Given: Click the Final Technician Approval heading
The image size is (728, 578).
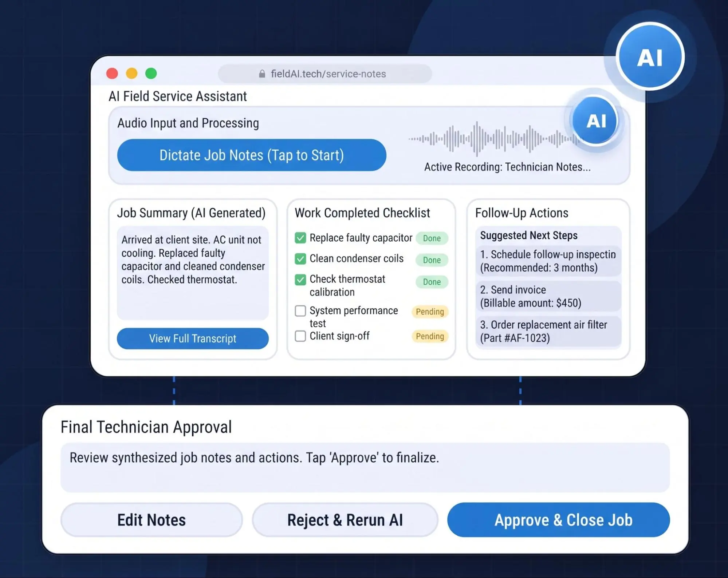Looking at the screenshot, I should click(x=146, y=427).
